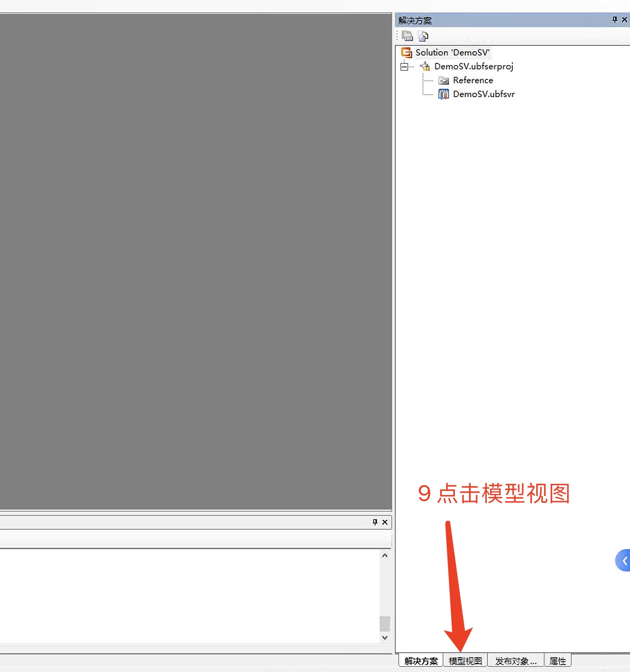Open the 发布对象... tab

(516, 661)
